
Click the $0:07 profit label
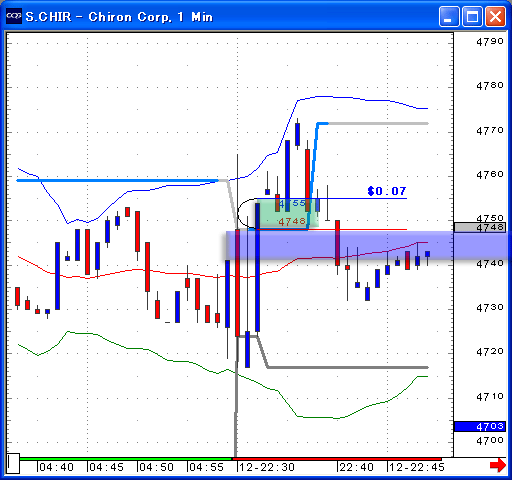click(x=387, y=191)
